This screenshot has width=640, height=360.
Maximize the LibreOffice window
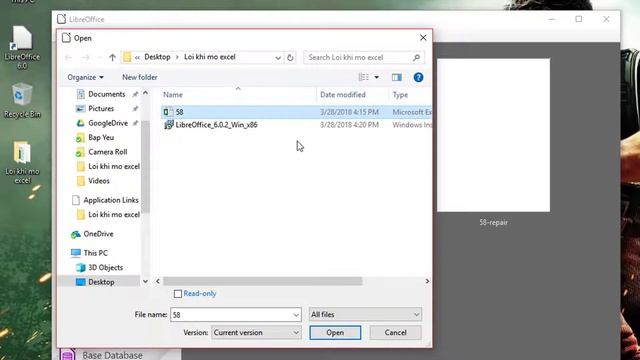pos(579,19)
